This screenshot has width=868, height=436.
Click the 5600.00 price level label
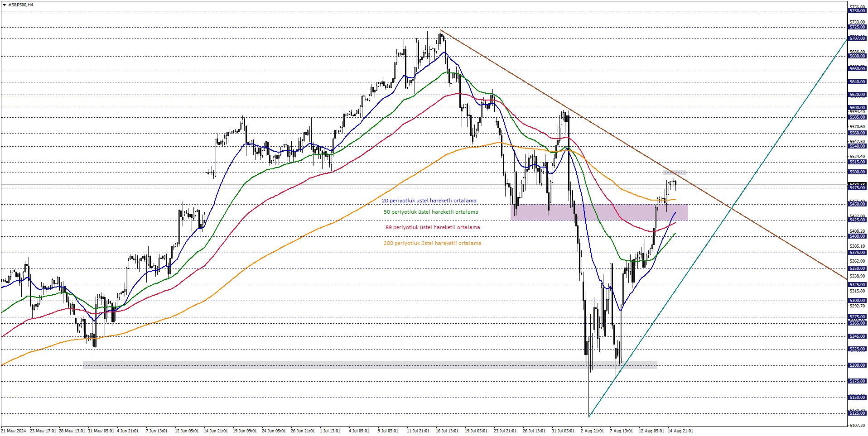coord(857,108)
